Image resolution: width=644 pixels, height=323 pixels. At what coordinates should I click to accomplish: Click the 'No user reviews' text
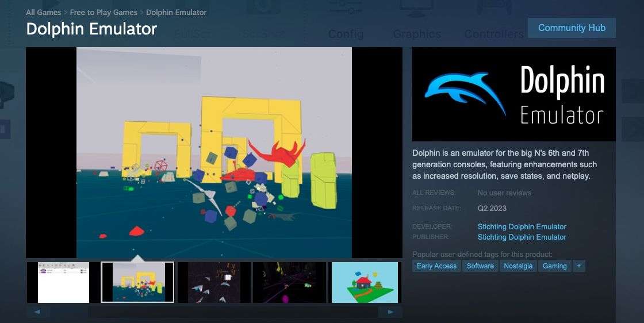pyautogui.click(x=504, y=193)
